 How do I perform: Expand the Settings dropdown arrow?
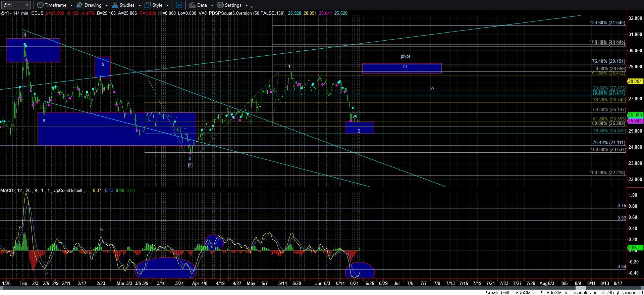[247, 5]
